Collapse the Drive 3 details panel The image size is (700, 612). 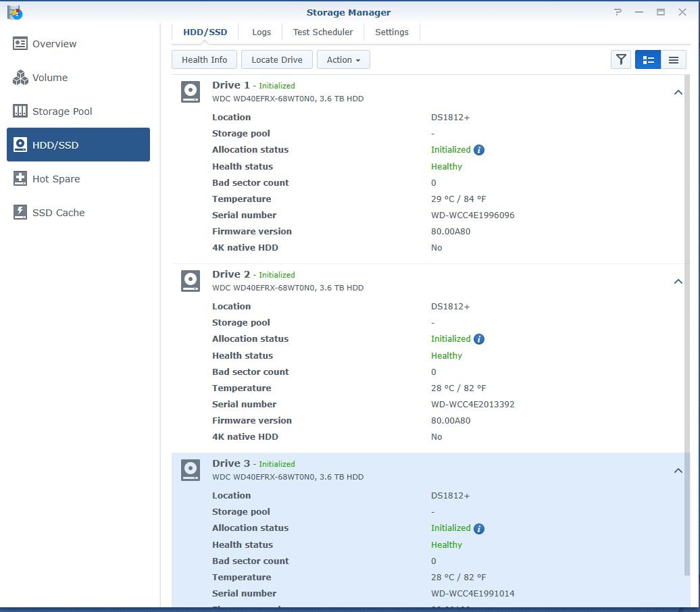678,470
